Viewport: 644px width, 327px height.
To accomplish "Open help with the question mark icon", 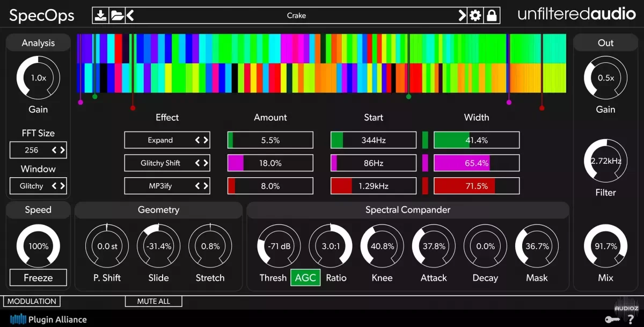I will [x=631, y=319].
